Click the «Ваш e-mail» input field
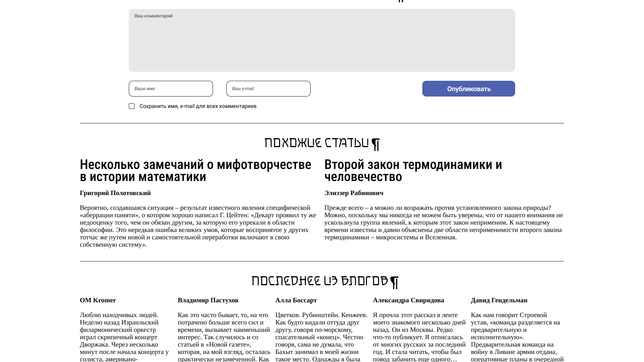 [268, 88]
